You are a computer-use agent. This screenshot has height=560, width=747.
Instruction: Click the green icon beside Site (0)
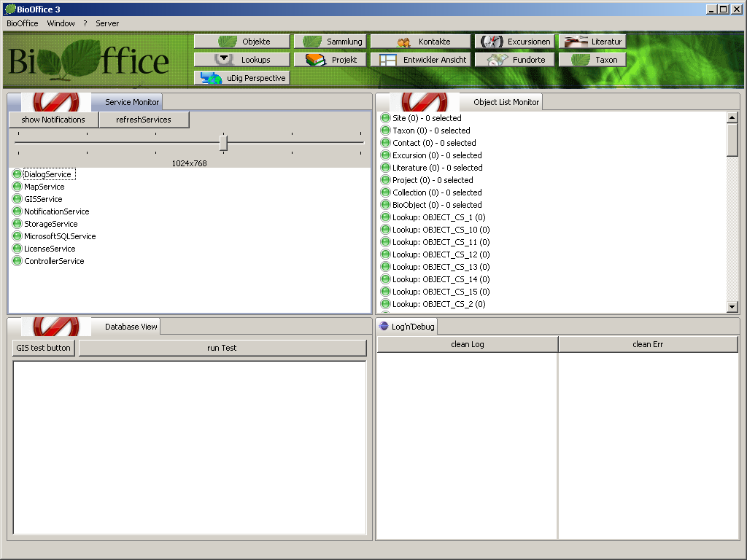point(385,117)
